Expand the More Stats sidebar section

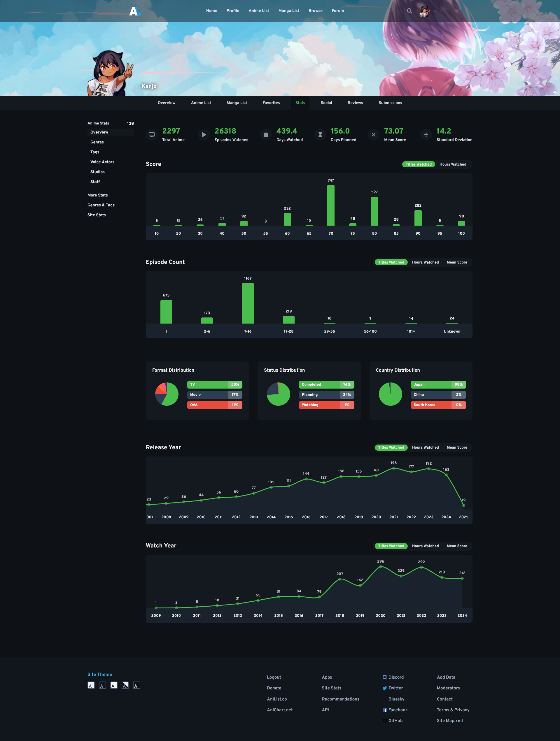97,195
